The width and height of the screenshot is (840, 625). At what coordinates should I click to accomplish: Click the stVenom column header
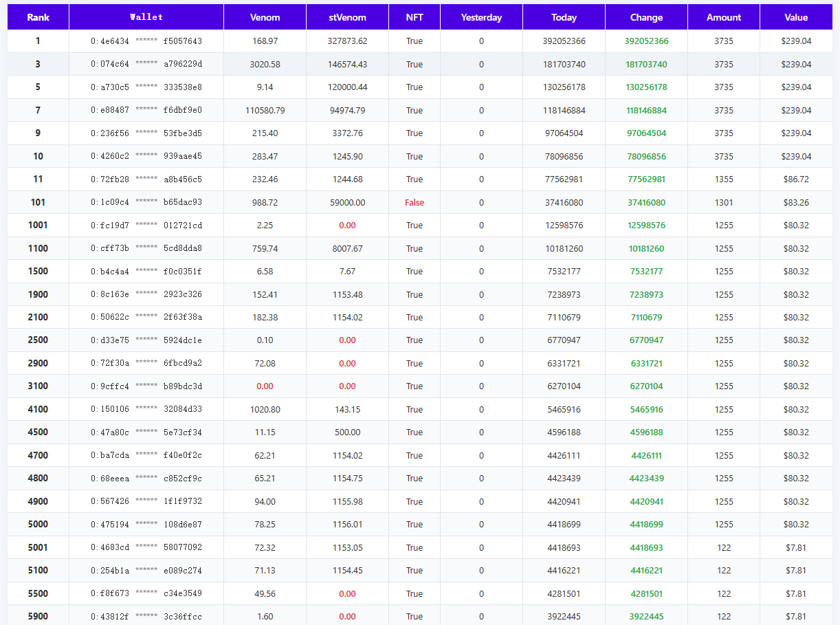[347, 17]
